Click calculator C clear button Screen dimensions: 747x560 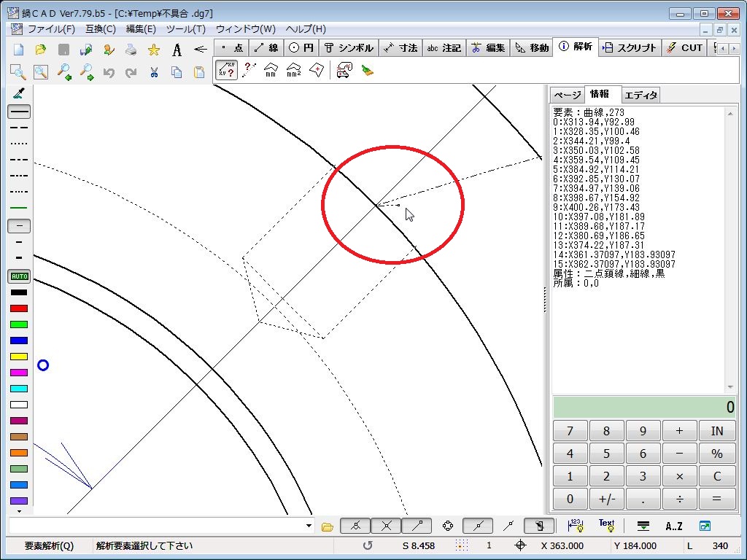(717, 476)
